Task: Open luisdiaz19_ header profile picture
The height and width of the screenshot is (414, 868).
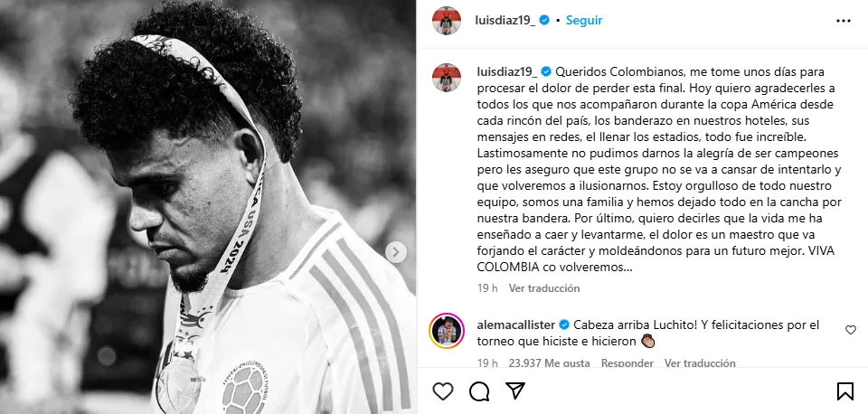Action: pos(446,21)
